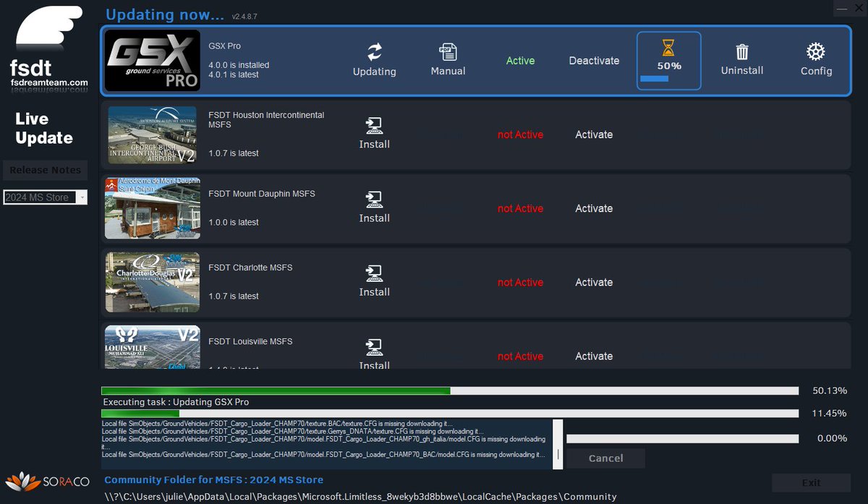Minimize the Live Update window
This screenshot has height=504, width=868.
pyautogui.click(x=842, y=7)
